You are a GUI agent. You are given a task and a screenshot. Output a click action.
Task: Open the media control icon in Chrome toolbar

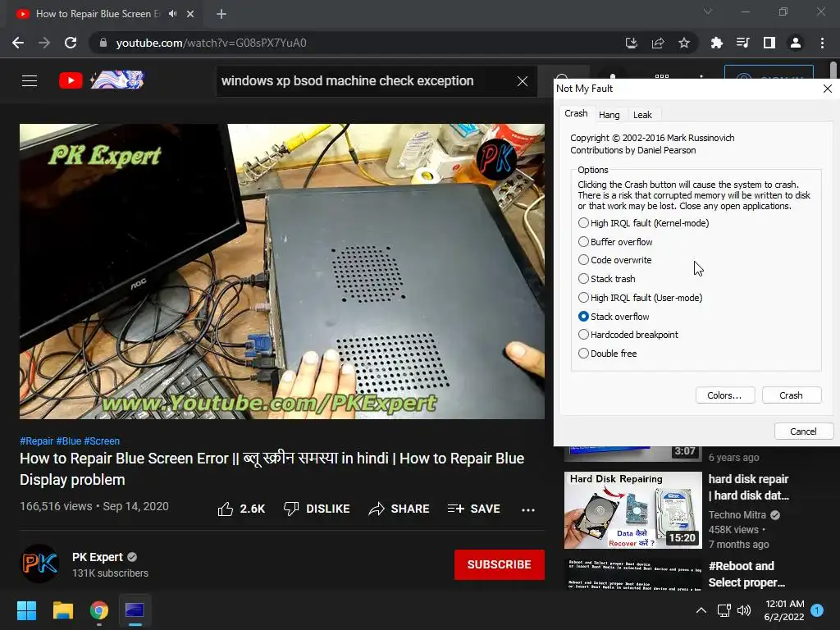click(742, 43)
